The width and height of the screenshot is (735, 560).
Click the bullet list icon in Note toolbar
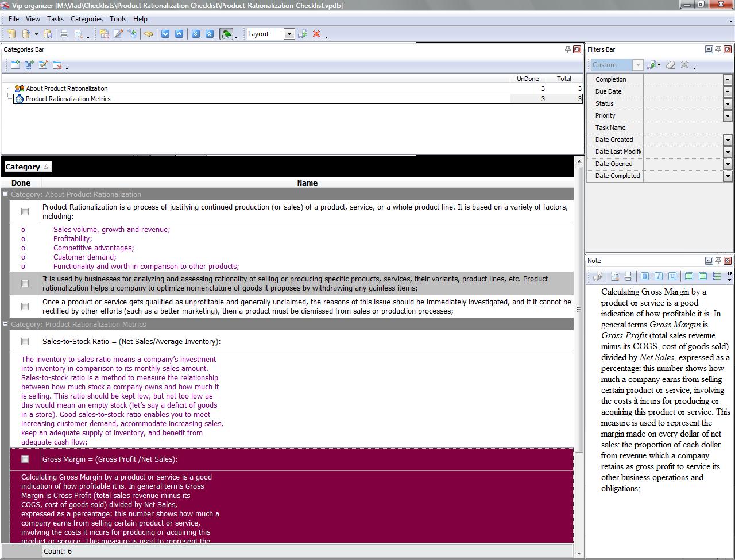[x=717, y=277]
